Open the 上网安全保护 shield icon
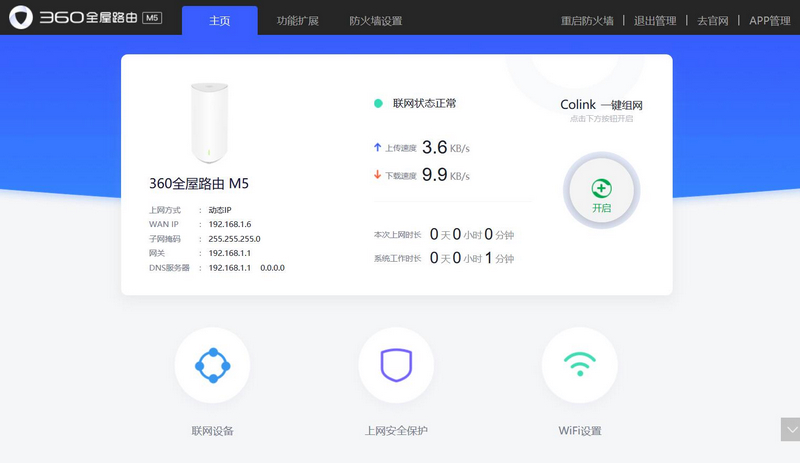Image resolution: width=800 pixels, height=463 pixels. click(396, 365)
